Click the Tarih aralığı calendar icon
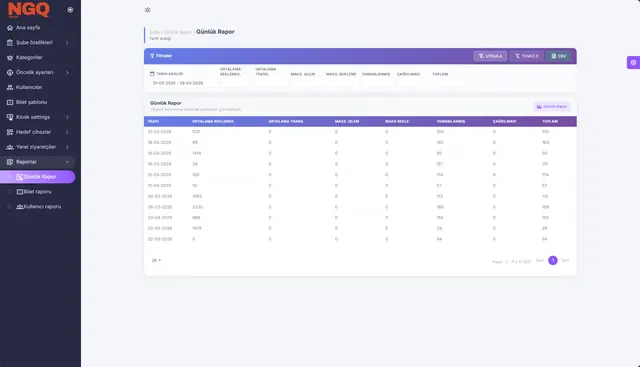Image resolution: width=640 pixels, height=367 pixels. tap(152, 74)
